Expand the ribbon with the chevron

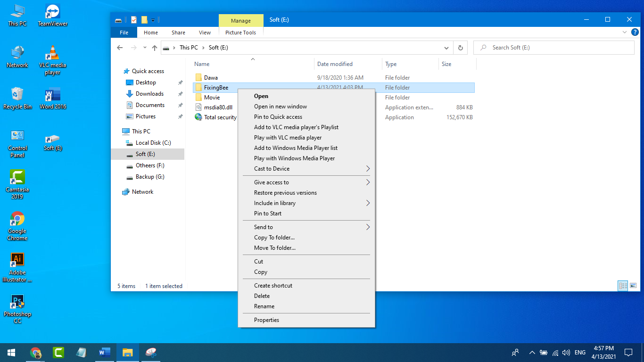pos(624,33)
